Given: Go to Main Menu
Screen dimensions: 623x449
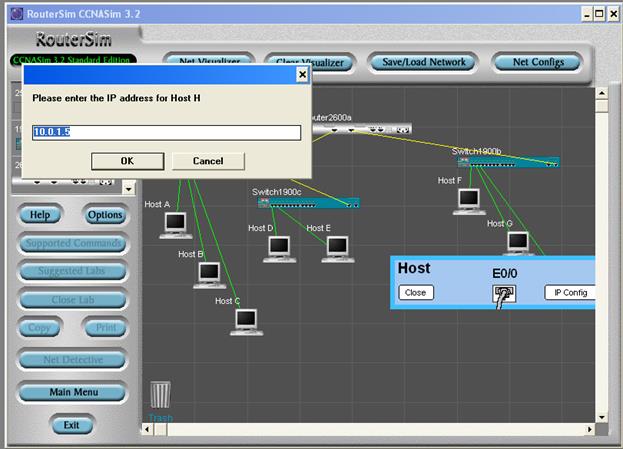Looking at the screenshot, I should click(71, 393).
